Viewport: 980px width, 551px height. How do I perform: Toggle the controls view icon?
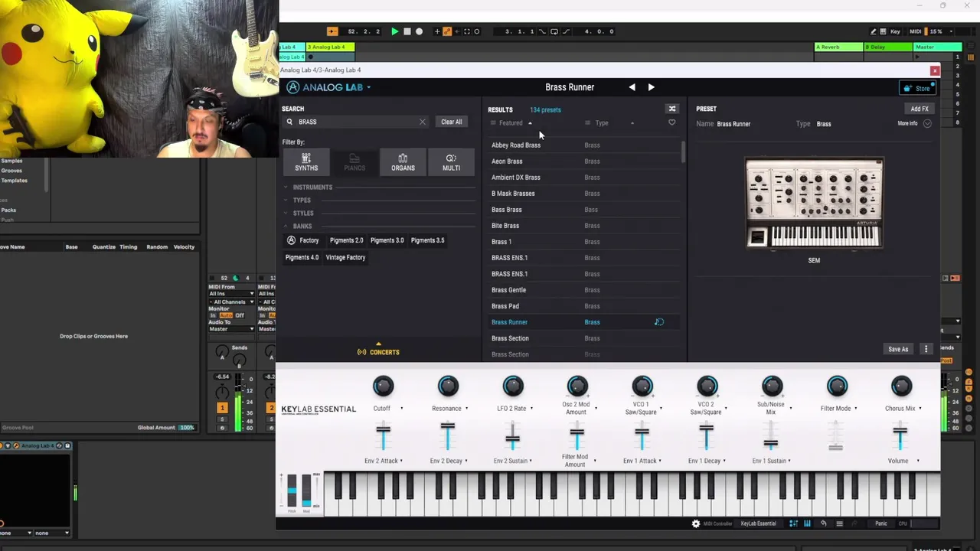click(793, 523)
